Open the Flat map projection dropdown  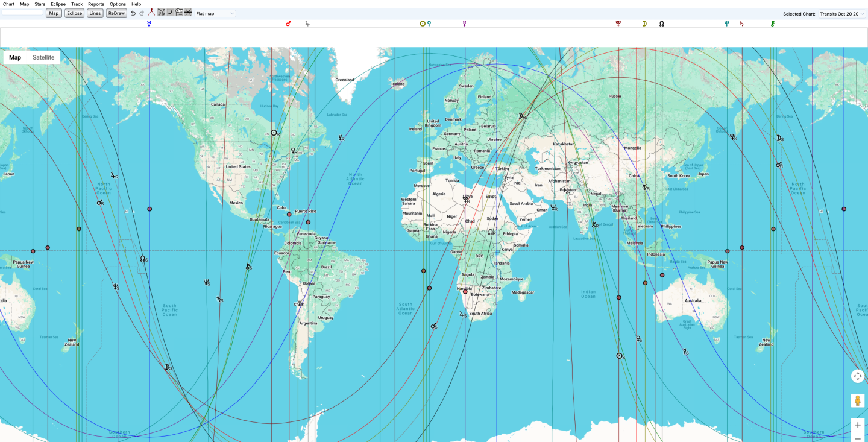point(215,13)
